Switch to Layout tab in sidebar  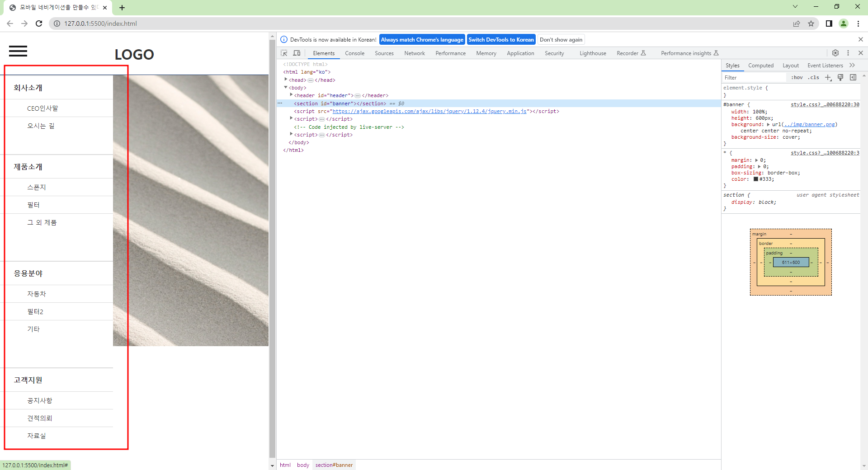(791, 66)
